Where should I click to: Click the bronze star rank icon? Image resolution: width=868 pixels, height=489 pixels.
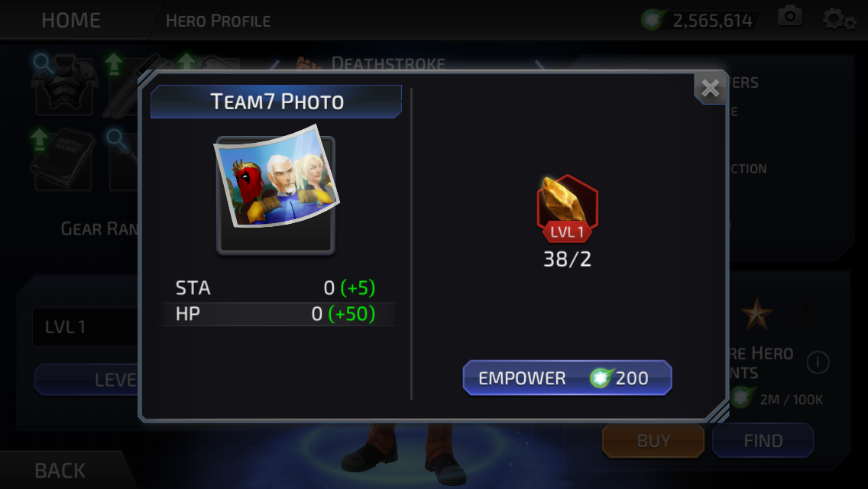tap(756, 314)
